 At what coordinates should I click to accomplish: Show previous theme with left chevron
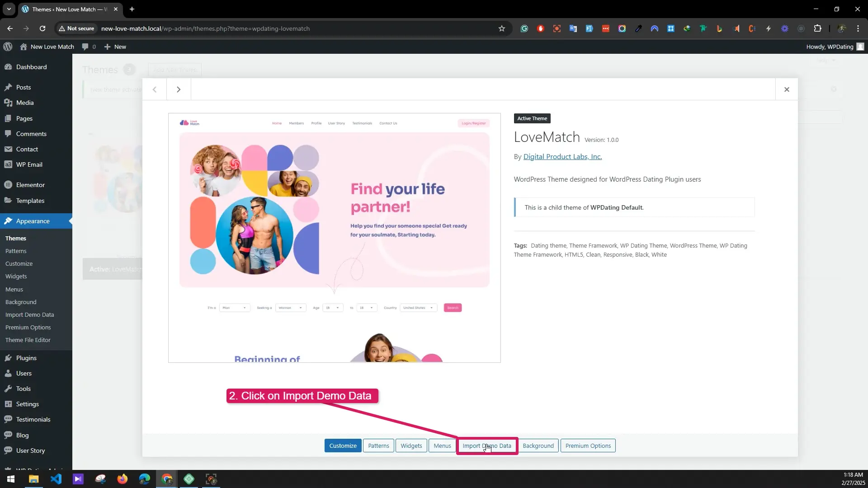155,89
